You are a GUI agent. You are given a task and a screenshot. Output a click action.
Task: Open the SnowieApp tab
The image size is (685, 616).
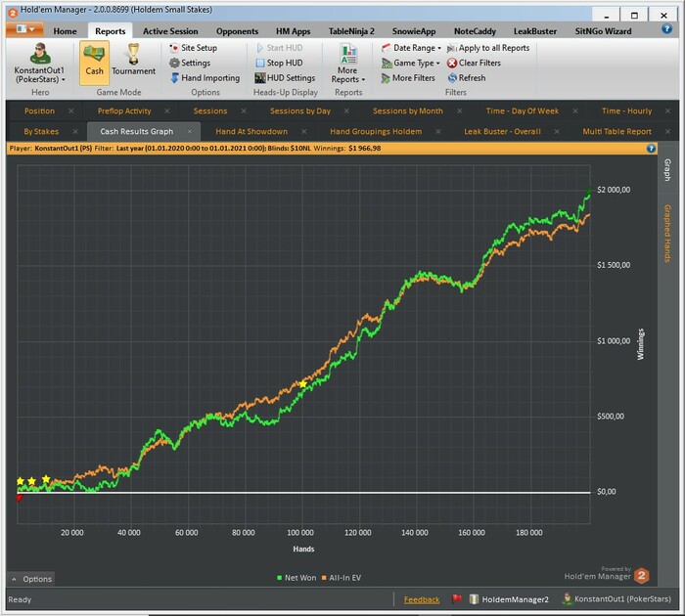pos(414,31)
